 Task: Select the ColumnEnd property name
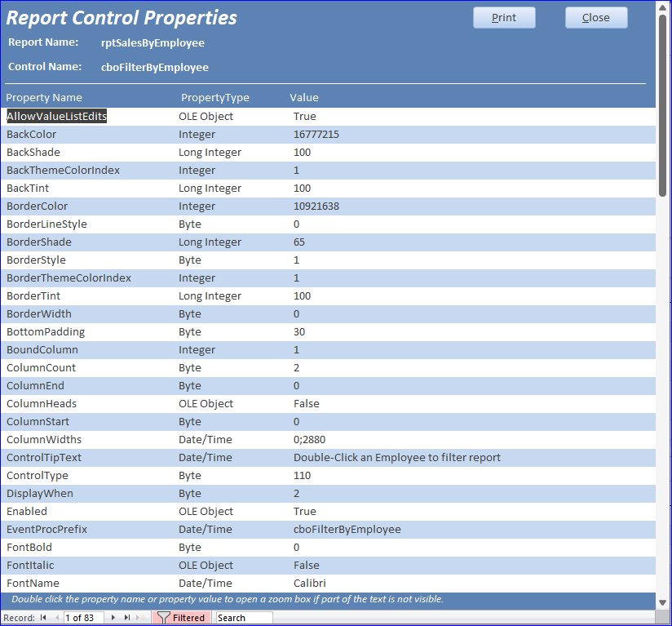pyautogui.click(x=35, y=386)
